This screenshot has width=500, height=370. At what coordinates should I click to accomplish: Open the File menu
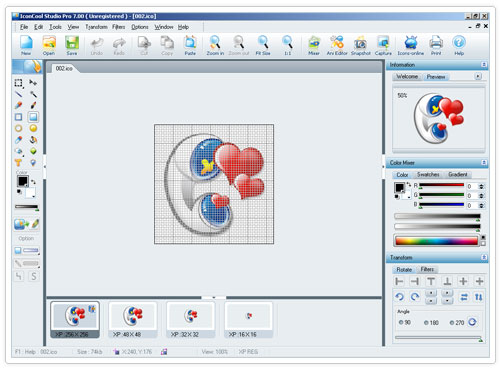tap(24, 27)
